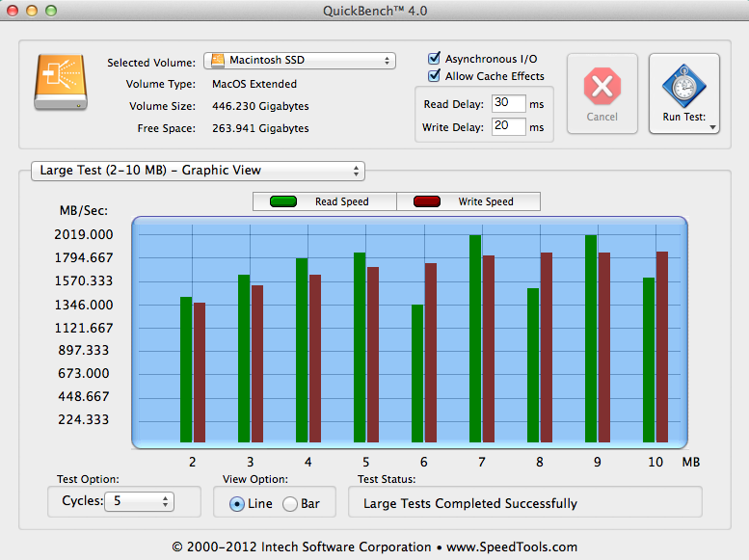Click the MB/Sec: axis label

coord(84,211)
